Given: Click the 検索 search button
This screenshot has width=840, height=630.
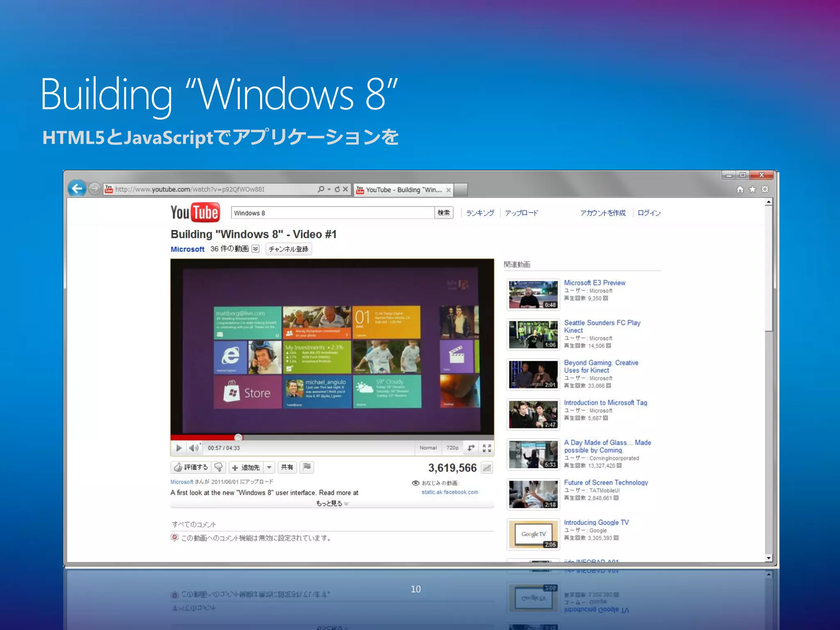Looking at the screenshot, I should pos(444,213).
